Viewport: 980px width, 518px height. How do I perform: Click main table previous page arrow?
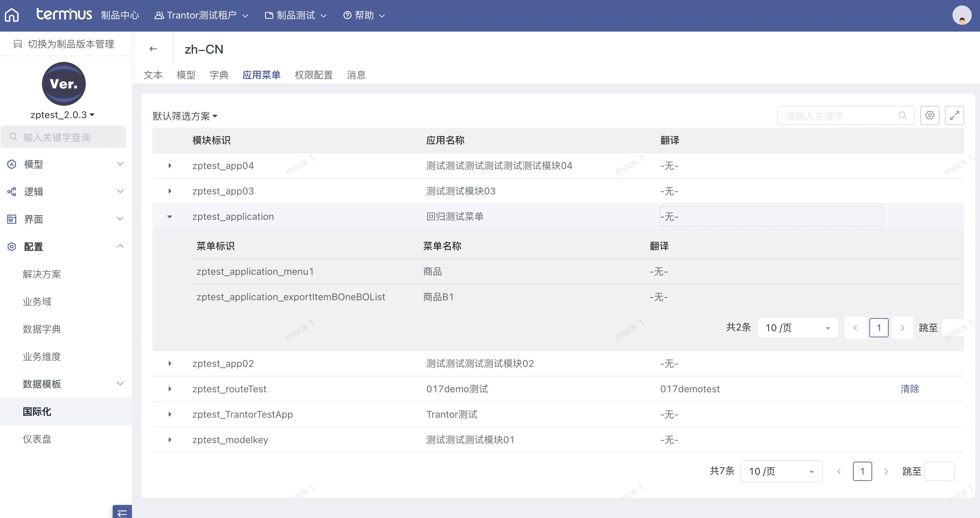point(839,471)
